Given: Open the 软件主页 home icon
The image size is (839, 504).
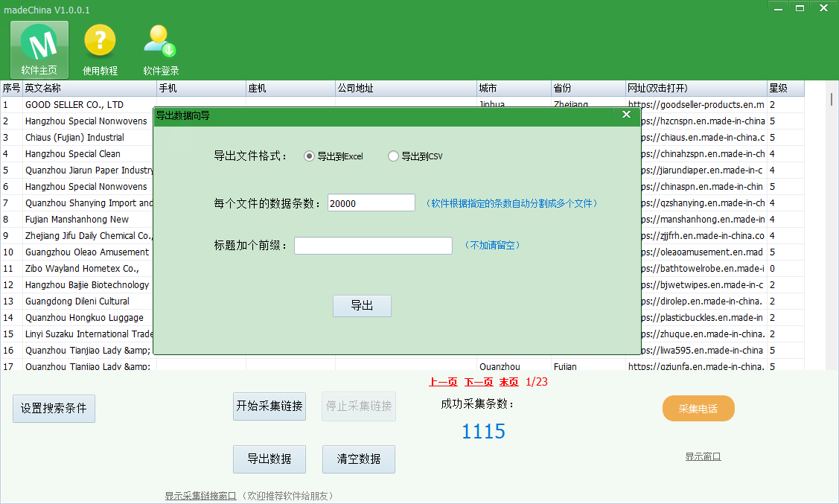Looking at the screenshot, I should click(x=39, y=50).
